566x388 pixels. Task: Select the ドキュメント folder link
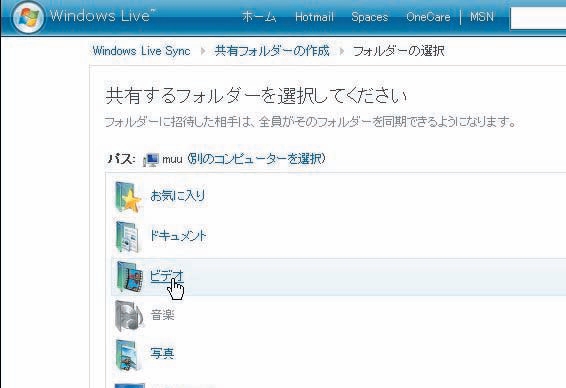coord(178,236)
